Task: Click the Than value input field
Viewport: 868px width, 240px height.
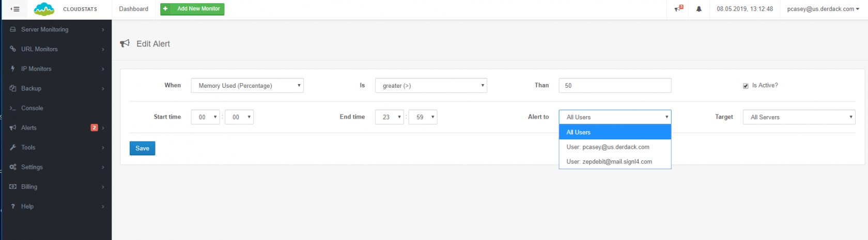Action: [x=615, y=86]
